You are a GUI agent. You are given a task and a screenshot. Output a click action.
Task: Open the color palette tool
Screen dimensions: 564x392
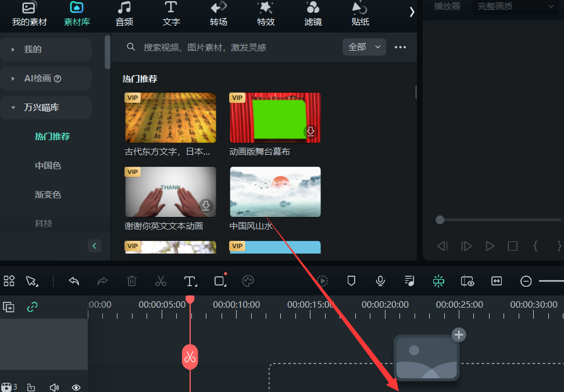pos(248,281)
